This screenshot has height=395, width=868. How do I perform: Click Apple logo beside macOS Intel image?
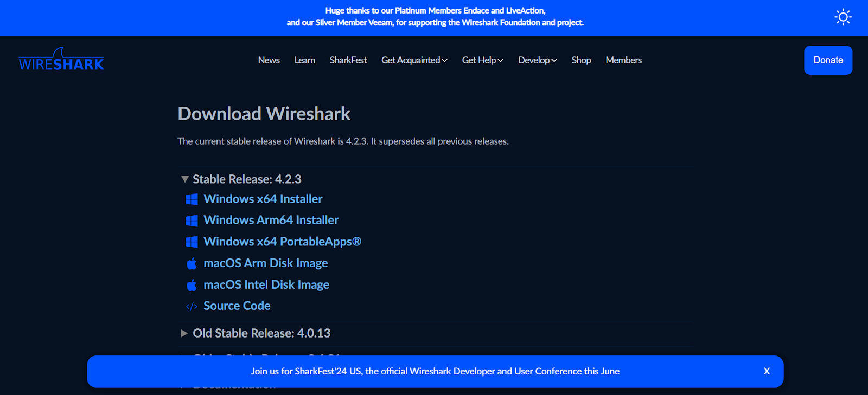click(x=192, y=285)
